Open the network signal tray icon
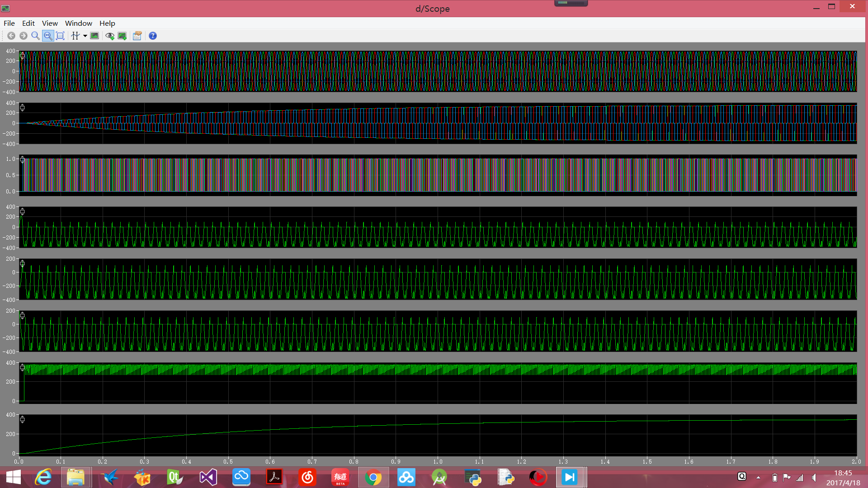Viewport: 868px width, 488px height. (x=800, y=478)
